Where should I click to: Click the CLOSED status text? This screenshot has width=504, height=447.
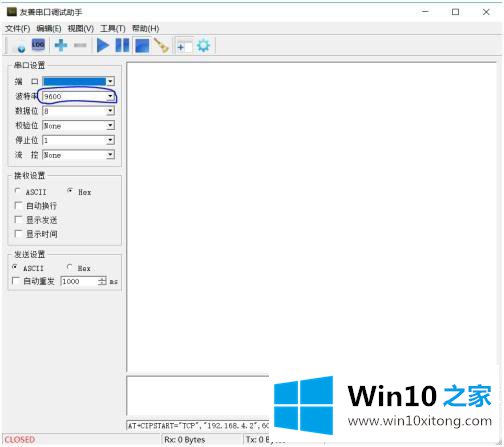pos(20,440)
